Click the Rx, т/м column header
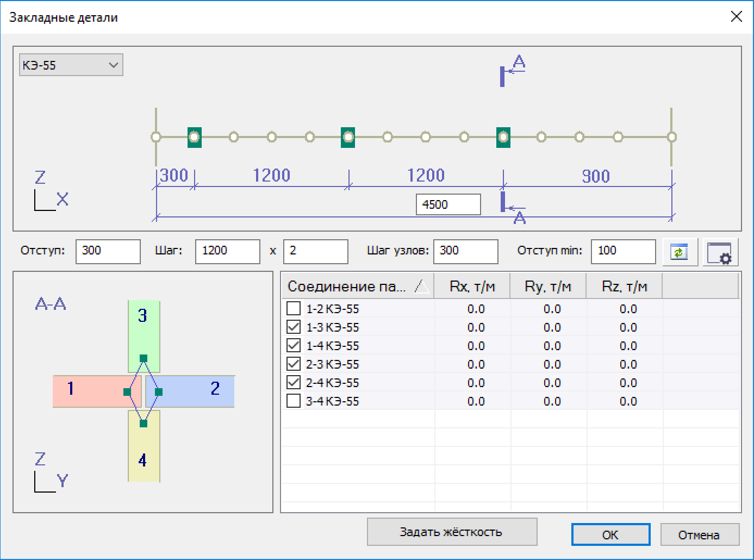The image size is (754, 560). (472, 287)
